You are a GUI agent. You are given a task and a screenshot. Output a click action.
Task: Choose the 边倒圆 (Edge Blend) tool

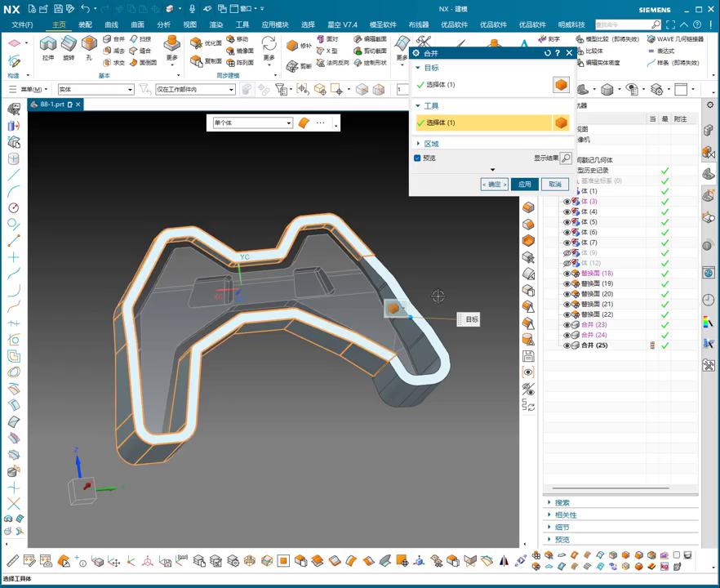[x=143, y=62]
